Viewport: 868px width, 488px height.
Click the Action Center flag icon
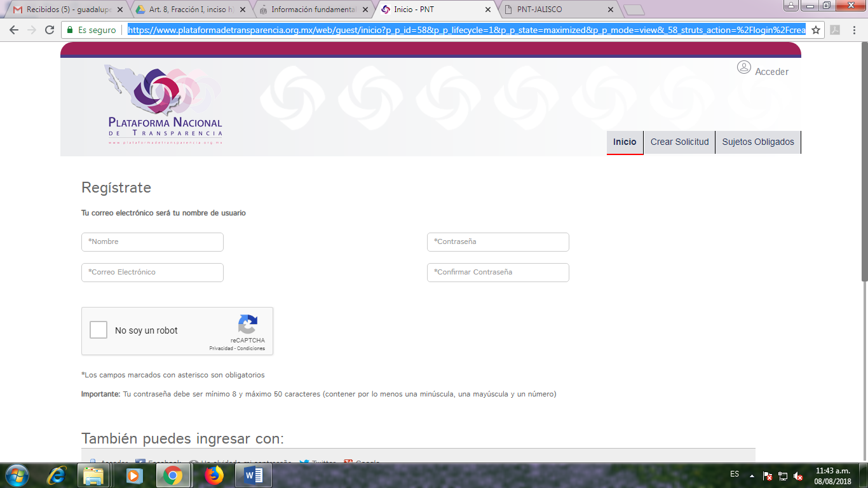tap(768, 476)
